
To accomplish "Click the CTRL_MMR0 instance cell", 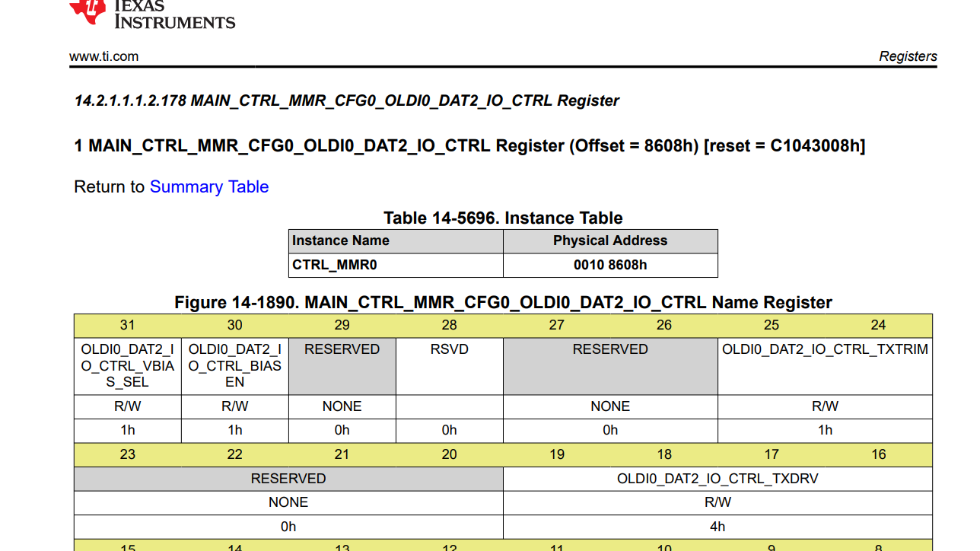I will (396, 266).
